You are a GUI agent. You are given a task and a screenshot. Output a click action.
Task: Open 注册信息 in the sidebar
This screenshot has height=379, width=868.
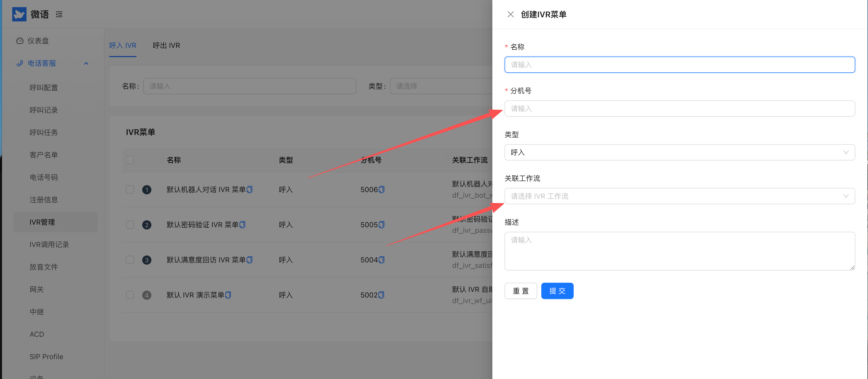tap(44, 200)
